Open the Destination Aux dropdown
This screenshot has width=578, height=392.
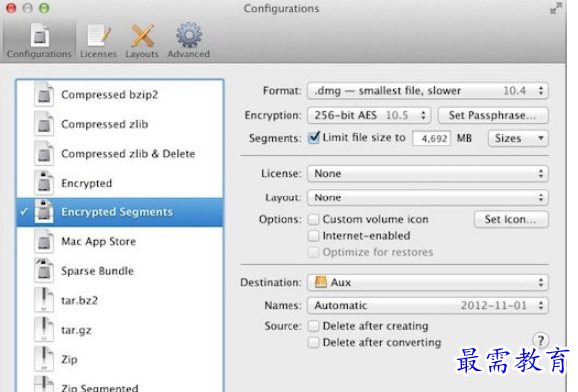click(428, 282)
